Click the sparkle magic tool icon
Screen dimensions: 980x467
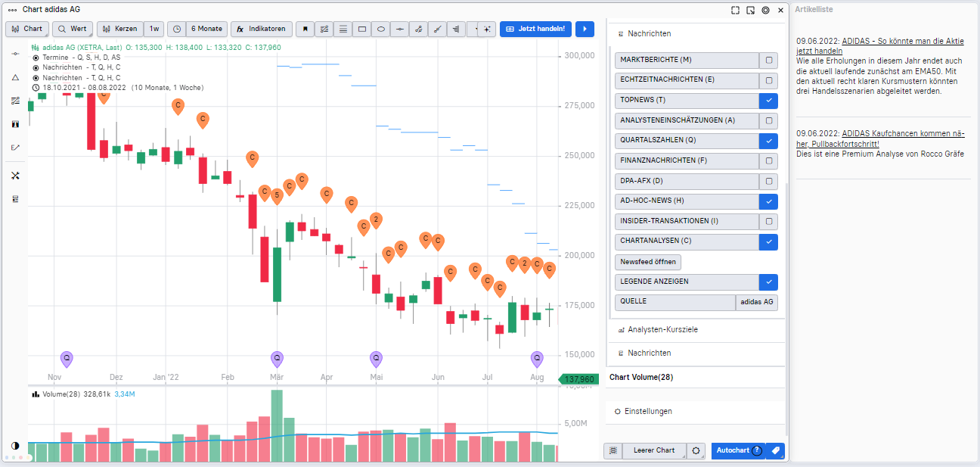(488, 29)
